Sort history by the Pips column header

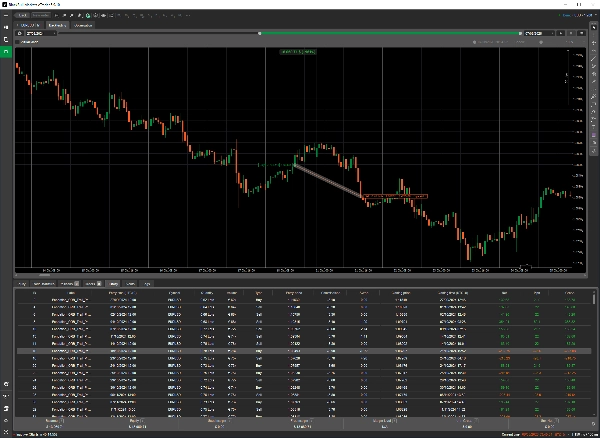[537, 293]
